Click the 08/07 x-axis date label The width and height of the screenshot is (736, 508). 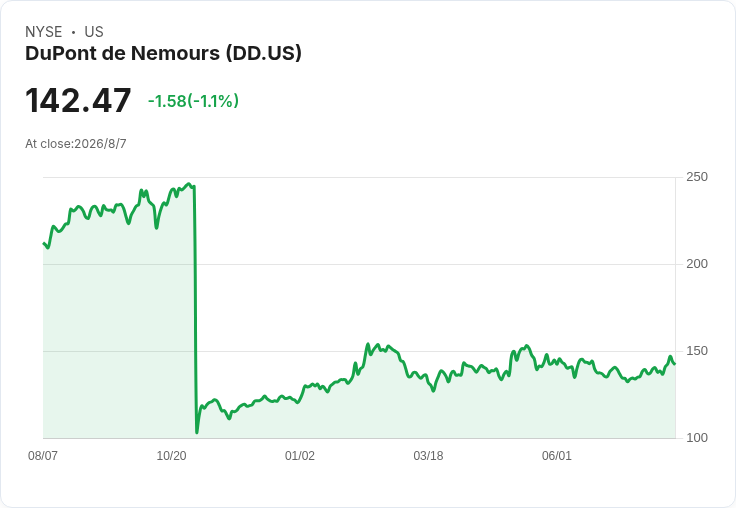click(x=43, y=455)
